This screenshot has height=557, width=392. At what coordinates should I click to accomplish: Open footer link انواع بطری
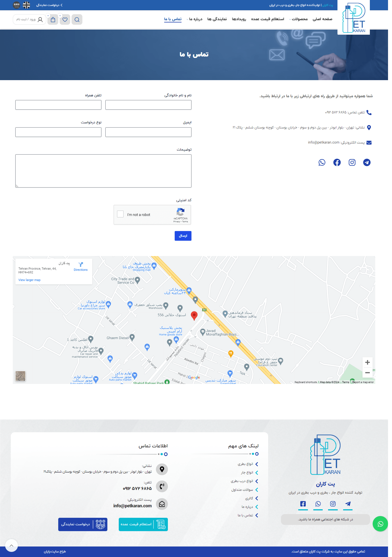click(245, 464)
